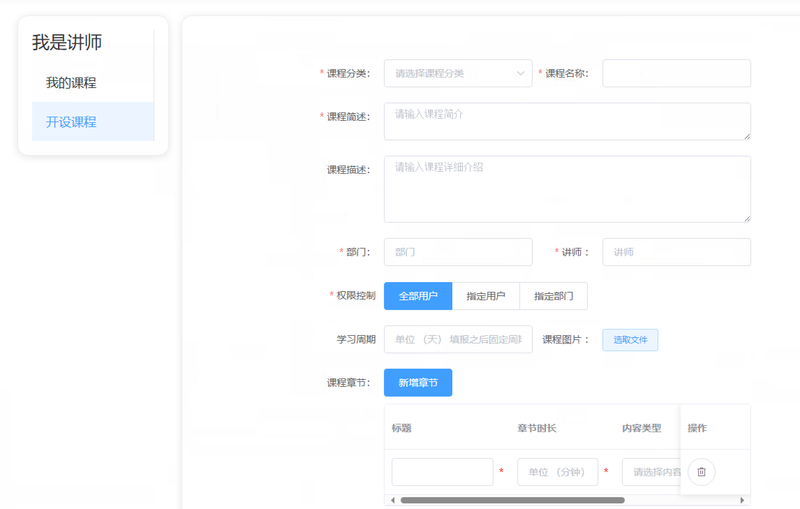Click the 课程简述 resize handle

(747, 136)
